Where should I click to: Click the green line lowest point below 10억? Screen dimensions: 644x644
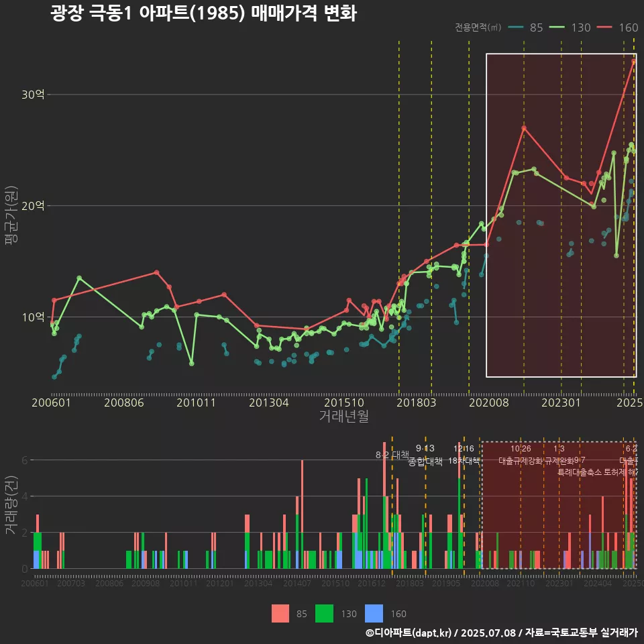(x=191, y=364)
